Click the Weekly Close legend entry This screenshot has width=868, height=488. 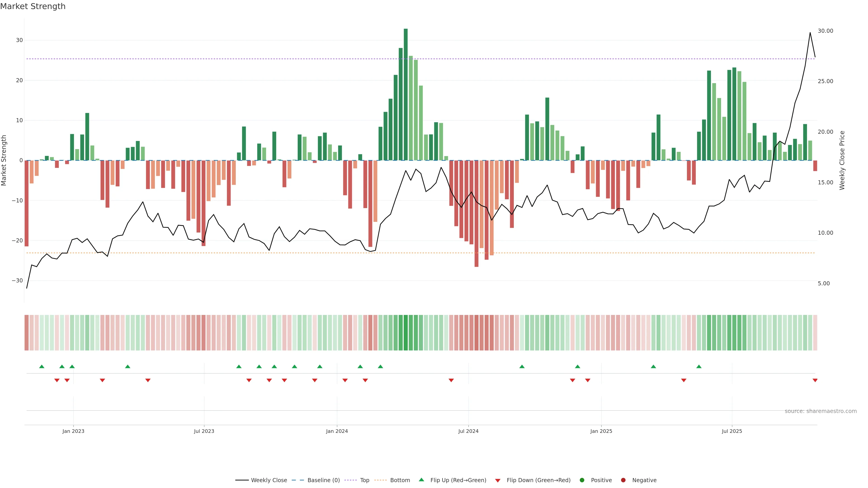269,480
